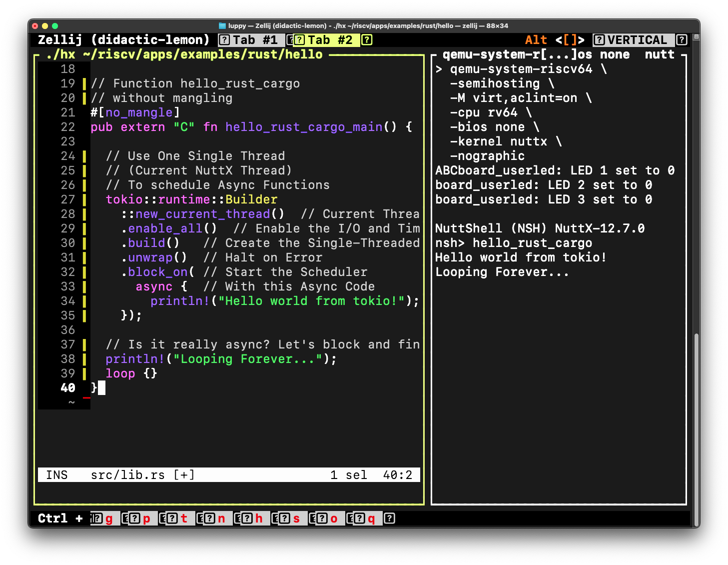
Task: Click the Ctrl+h move mode shortcut
Action: pos(258,518)
